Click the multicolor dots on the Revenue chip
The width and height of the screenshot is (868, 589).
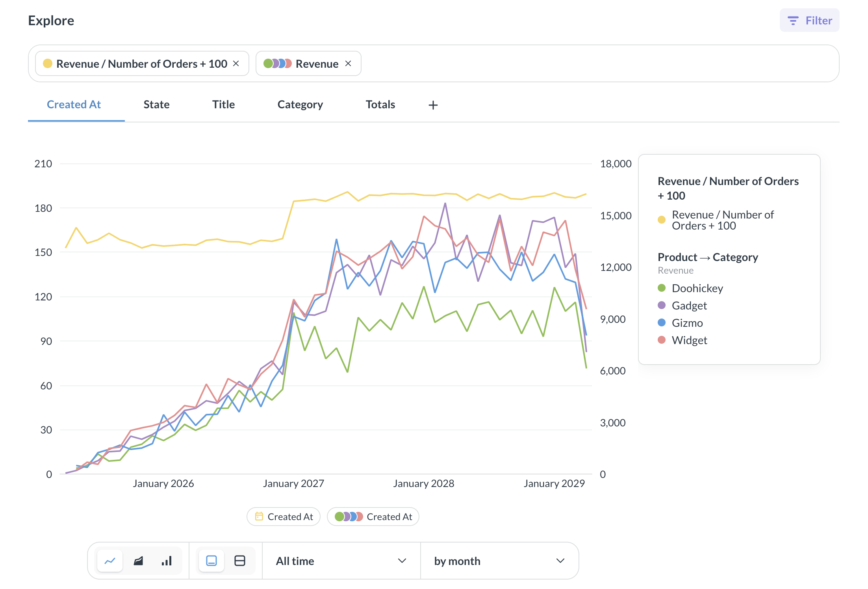278,63
